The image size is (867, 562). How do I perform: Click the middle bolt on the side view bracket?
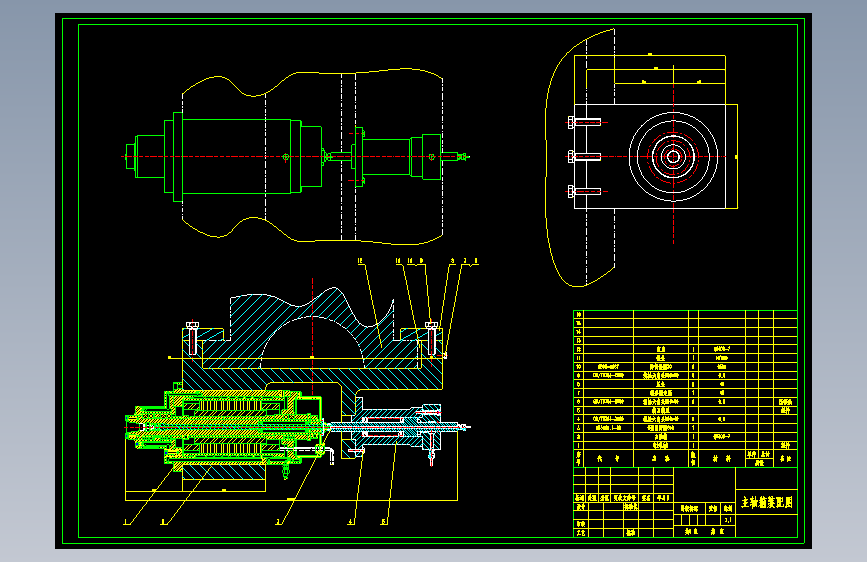tap(584, 157)
